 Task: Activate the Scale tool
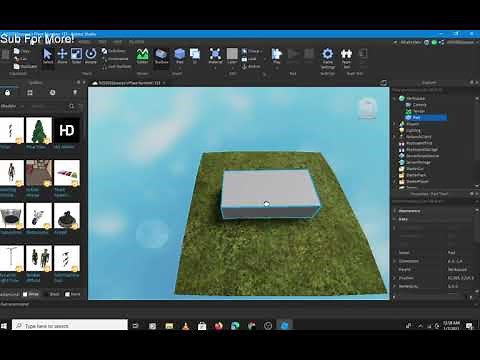tap(76, 55)
